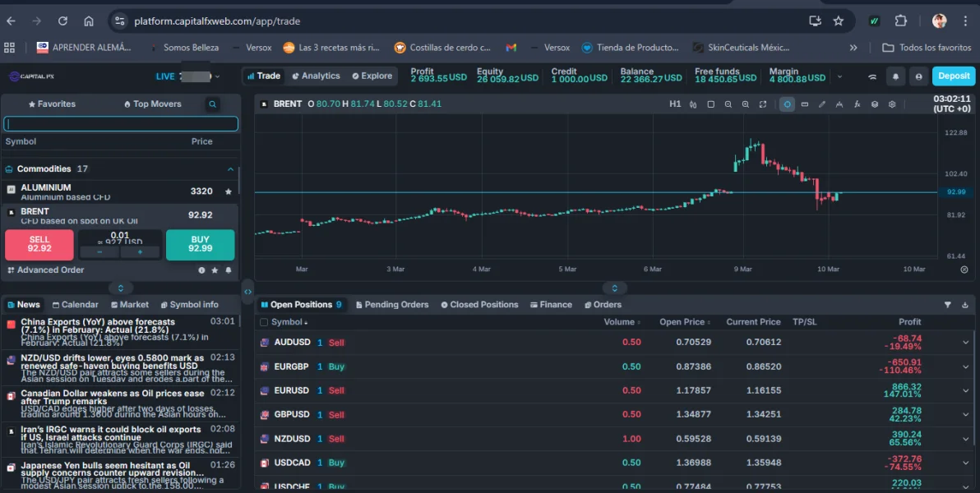This screenshot has height=493, width=980.
Task: Filter open positions with funnel icon
Action: (x=947, y=305)
